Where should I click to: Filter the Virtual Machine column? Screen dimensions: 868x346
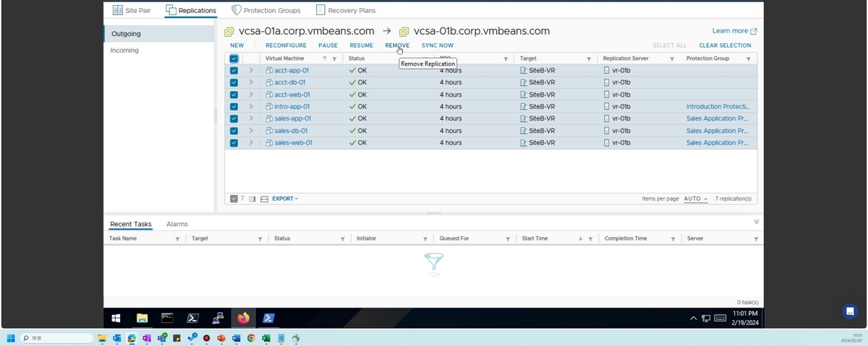coord(334,59)
